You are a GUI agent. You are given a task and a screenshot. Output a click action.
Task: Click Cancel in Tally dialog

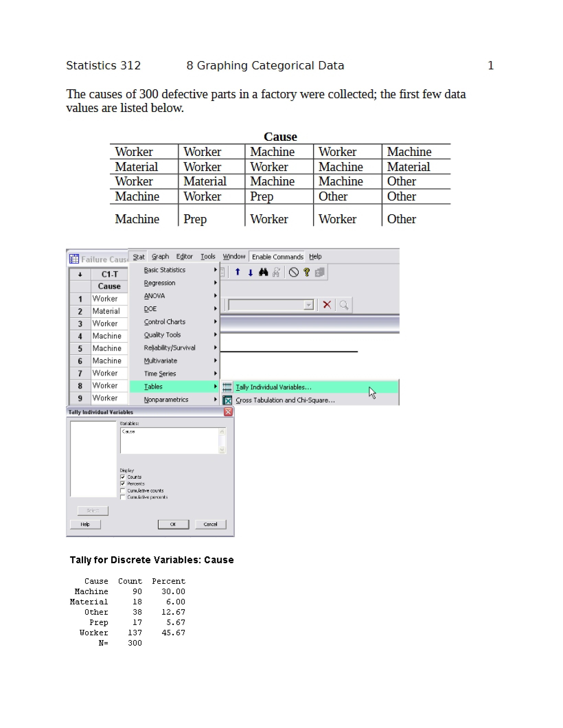pos(210,524)
